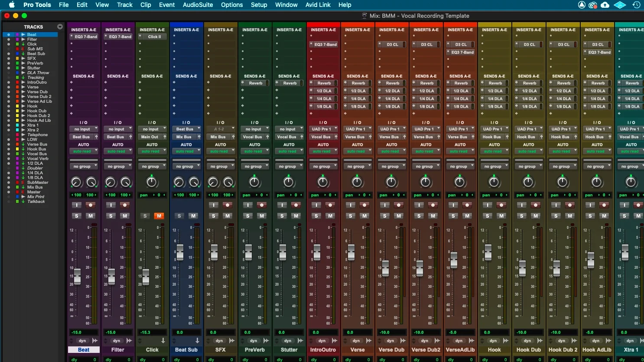This screenshot has width=644, height=362.
Task: Toggle show/hide dot for Tracking in track list
Action: pyautogui.click(x=8, y=78)
